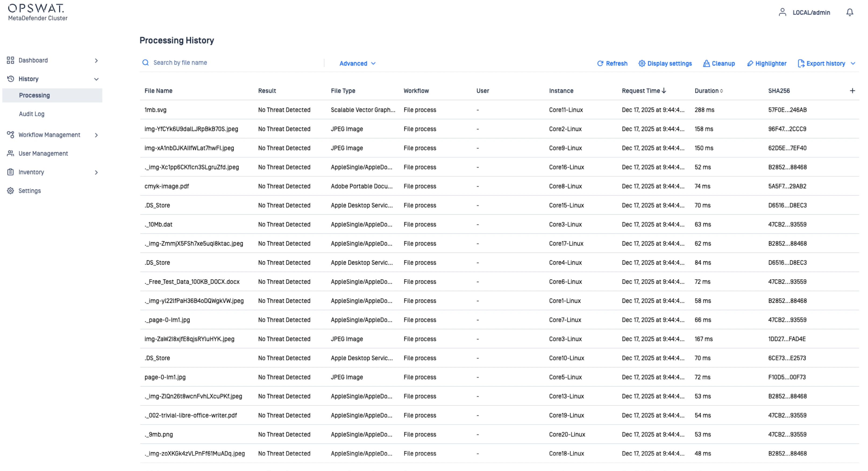The width and height of the screenshot is (868, 471).
Task: Expand the Dashboard sidebar section
Action: [96, 61]
